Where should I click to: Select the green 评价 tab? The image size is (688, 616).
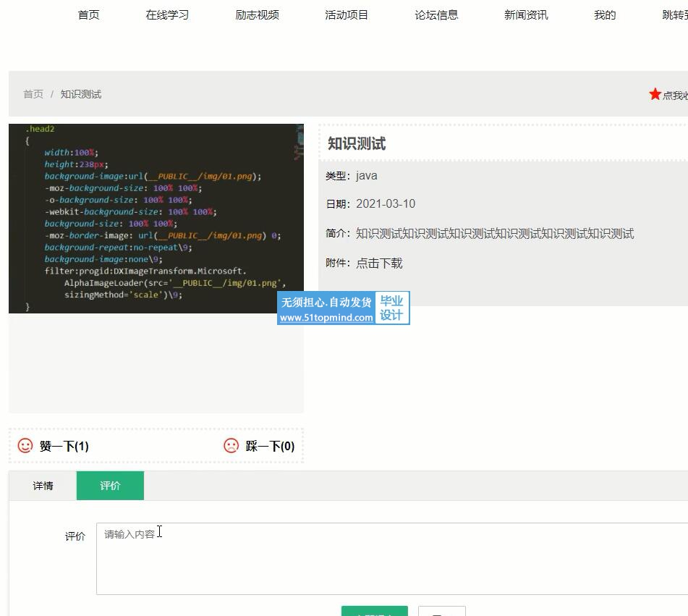coord(110,486)
